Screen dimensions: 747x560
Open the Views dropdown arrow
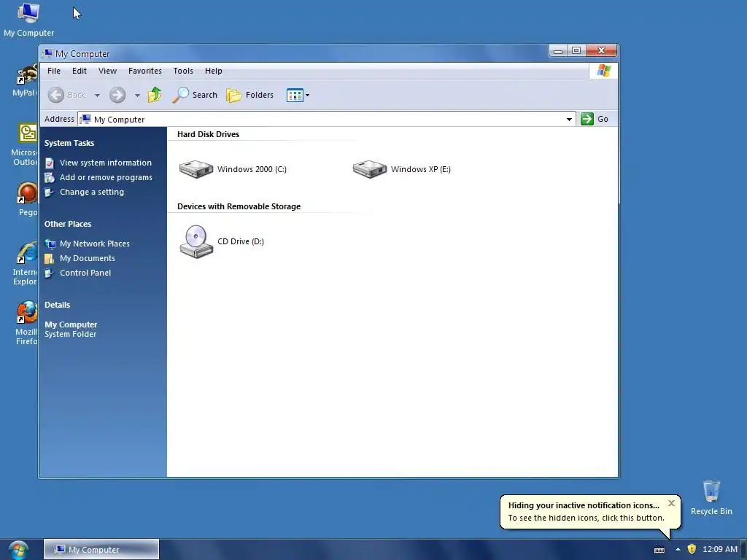pos(307,96)
